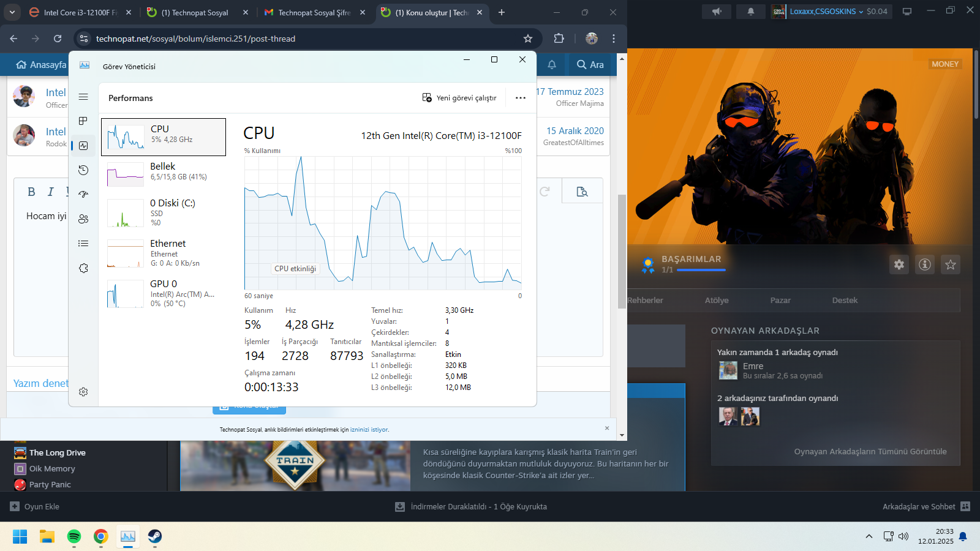Open the Task Manager navigation hamburger menu

83,97
